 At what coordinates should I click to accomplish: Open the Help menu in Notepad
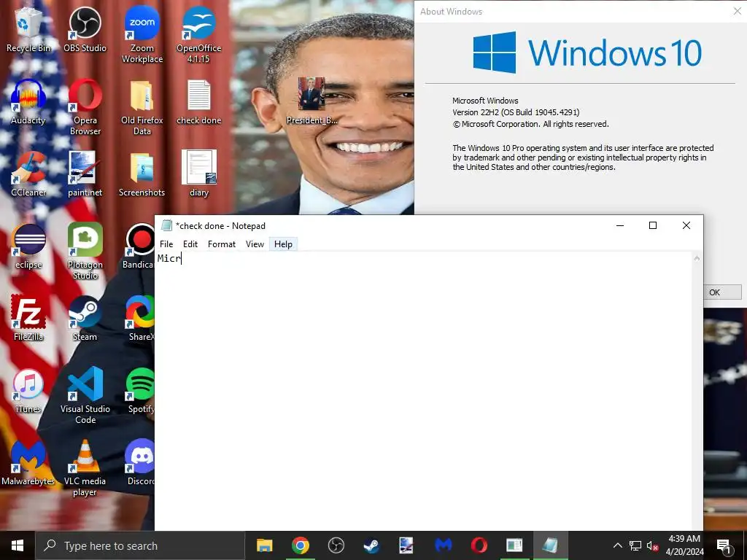pyautogui.click(x=283, y=244)
